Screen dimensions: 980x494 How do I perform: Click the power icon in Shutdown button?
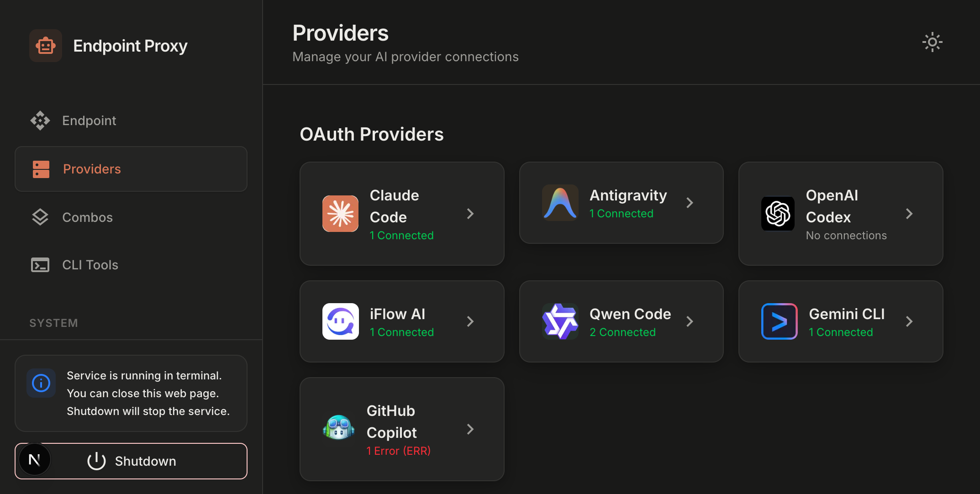point(96,461)
